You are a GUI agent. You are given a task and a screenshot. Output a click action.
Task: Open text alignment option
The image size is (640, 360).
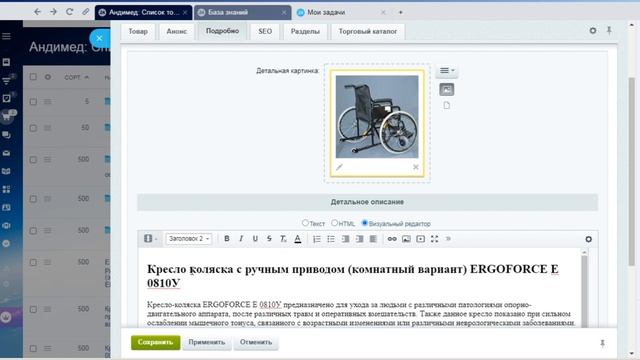tap(373, 239)
